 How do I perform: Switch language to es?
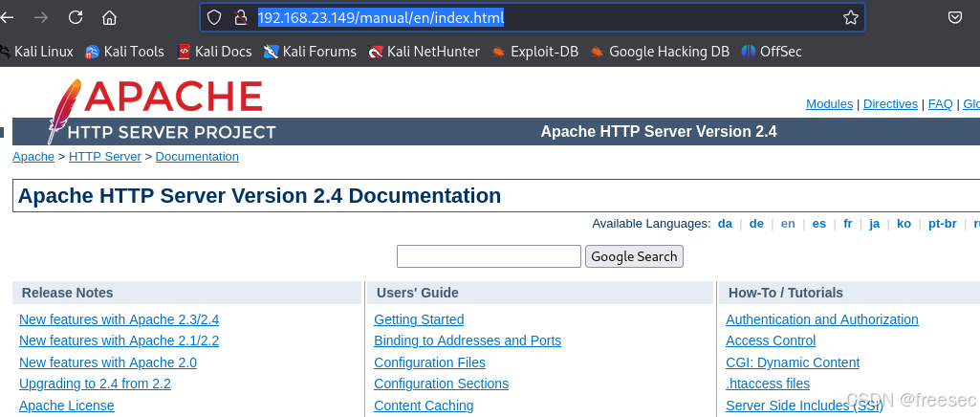(818, 223)
